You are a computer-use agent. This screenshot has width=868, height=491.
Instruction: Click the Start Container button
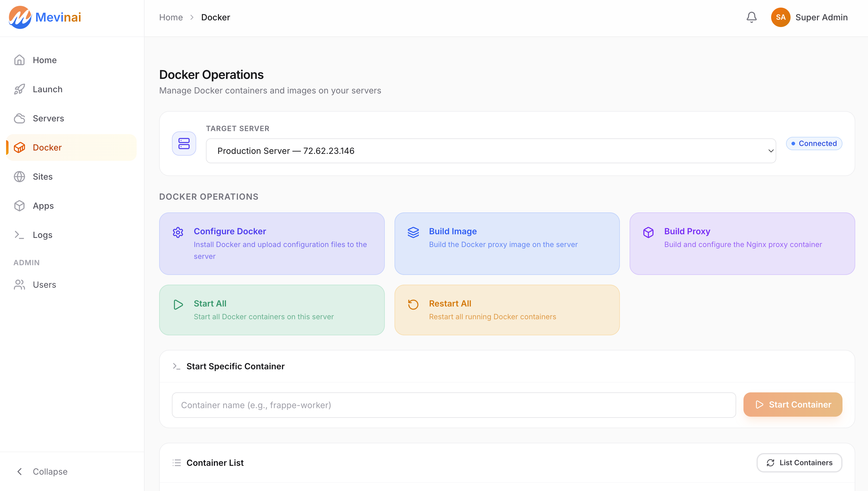[792, 404]
